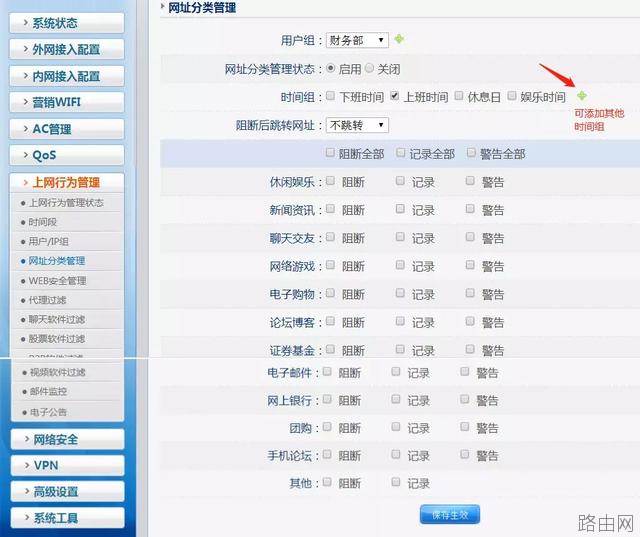640x537 pixels.
Task: Open the 聊天软件过滤 submenu item
Action: point(57,319)
